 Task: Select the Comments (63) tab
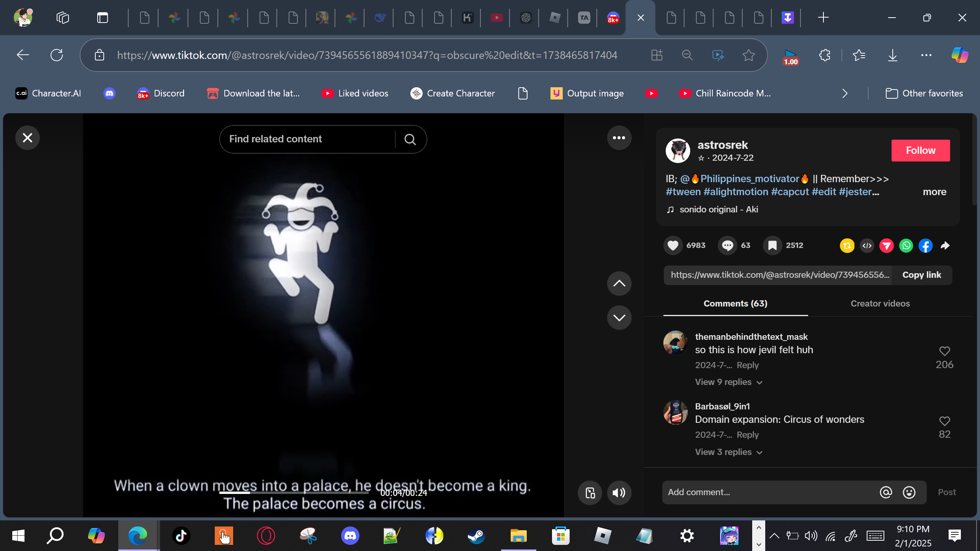735,303
